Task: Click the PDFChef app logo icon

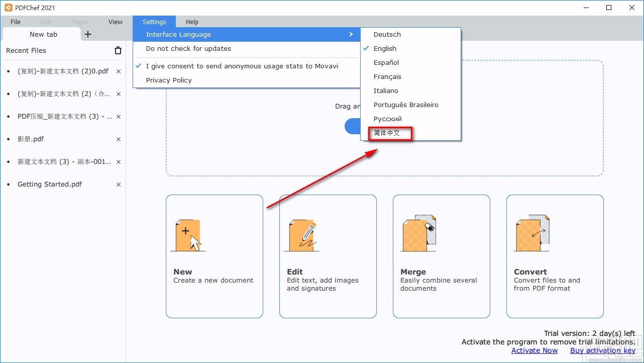Action: coord(8,8)
